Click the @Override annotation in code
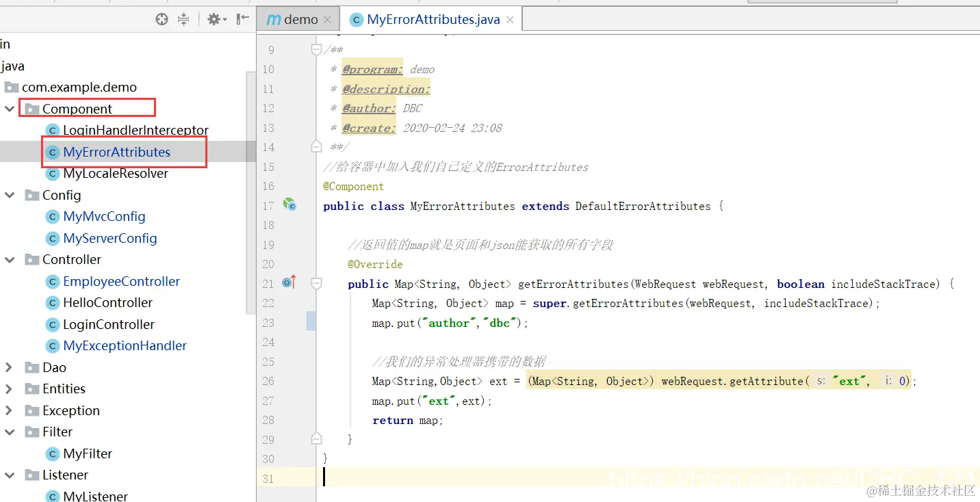Viewport: 980px width, 502px height. click(x=375, y=265)
